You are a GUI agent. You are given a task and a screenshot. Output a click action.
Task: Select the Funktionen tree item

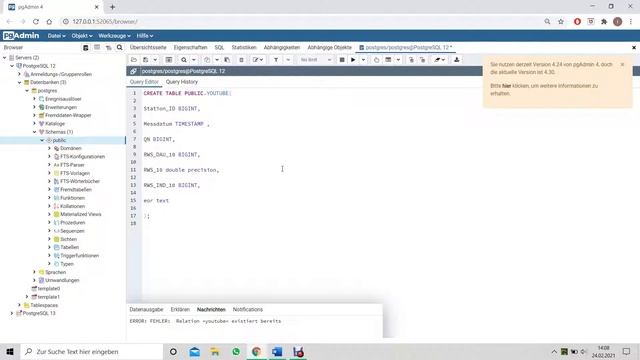(x=72, y=198)
